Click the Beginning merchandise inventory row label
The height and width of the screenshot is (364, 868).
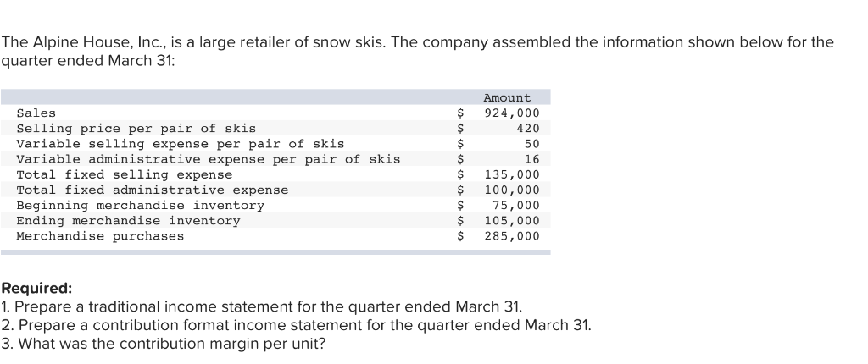pyautogui.click(x=140, y=205)
